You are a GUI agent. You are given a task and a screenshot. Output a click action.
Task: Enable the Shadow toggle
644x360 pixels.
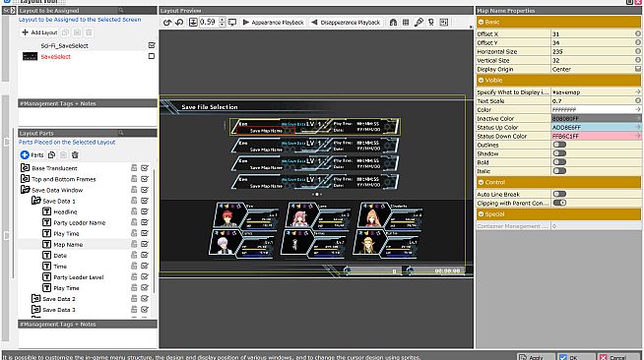[559, 153]
